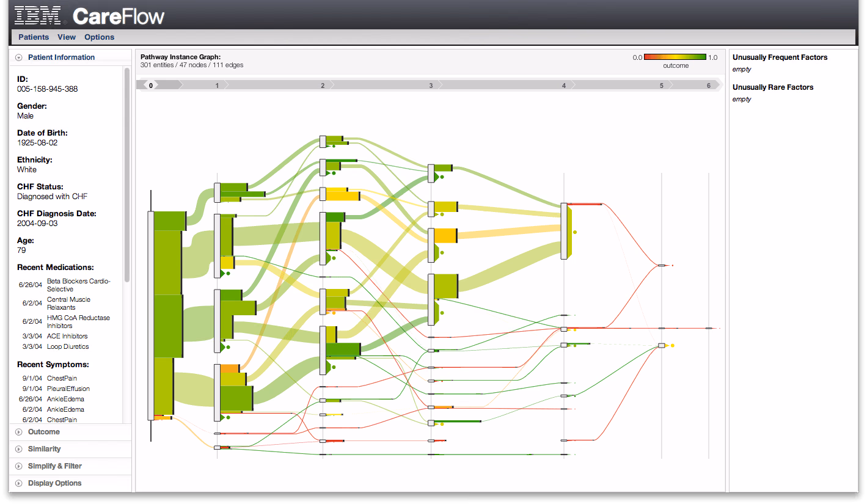This screenshot has height=504, width=867.
Task: Select step 0 in the pathway timeline
Action: (x=150, y=86)
